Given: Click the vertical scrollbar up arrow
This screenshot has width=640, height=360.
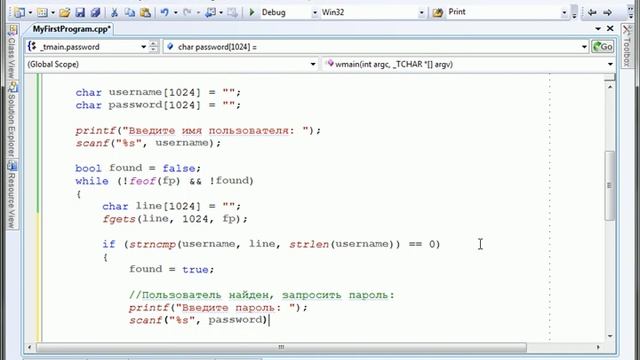Looking at the screenshot, I should coord(610,87).
